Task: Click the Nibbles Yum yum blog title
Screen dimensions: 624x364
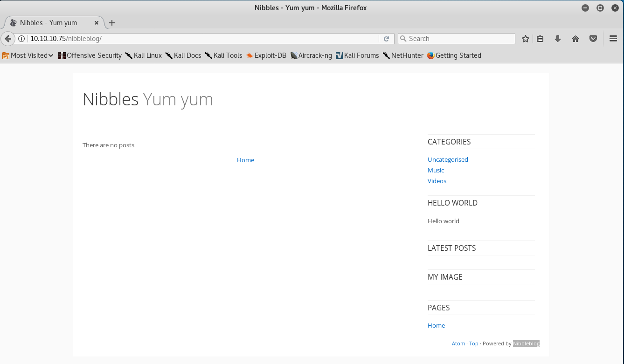Action: point(148,99)
